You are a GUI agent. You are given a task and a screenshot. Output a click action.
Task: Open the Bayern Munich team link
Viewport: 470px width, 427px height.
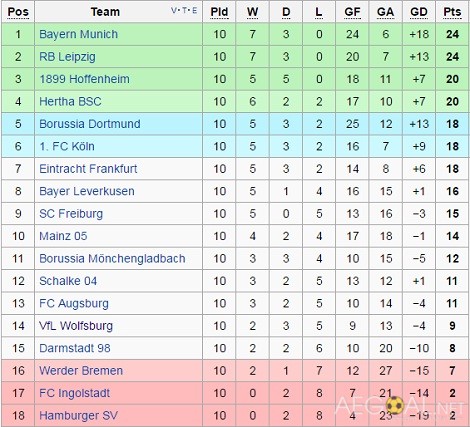coord(78,34)
